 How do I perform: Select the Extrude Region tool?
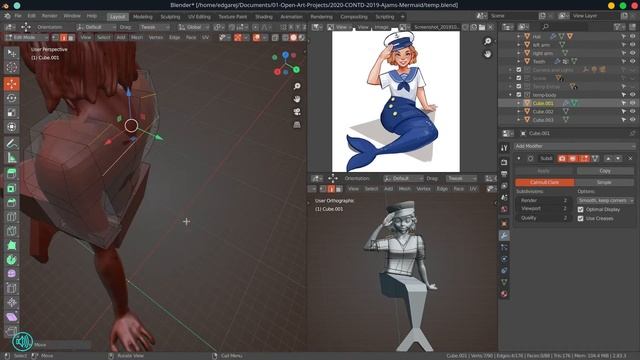pyautogui.click(x=11, y=173)
